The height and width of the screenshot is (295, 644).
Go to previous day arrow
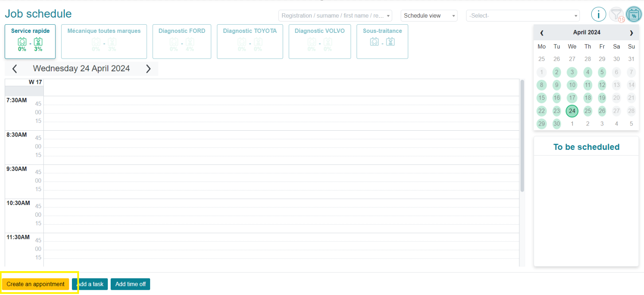[14, 69]
